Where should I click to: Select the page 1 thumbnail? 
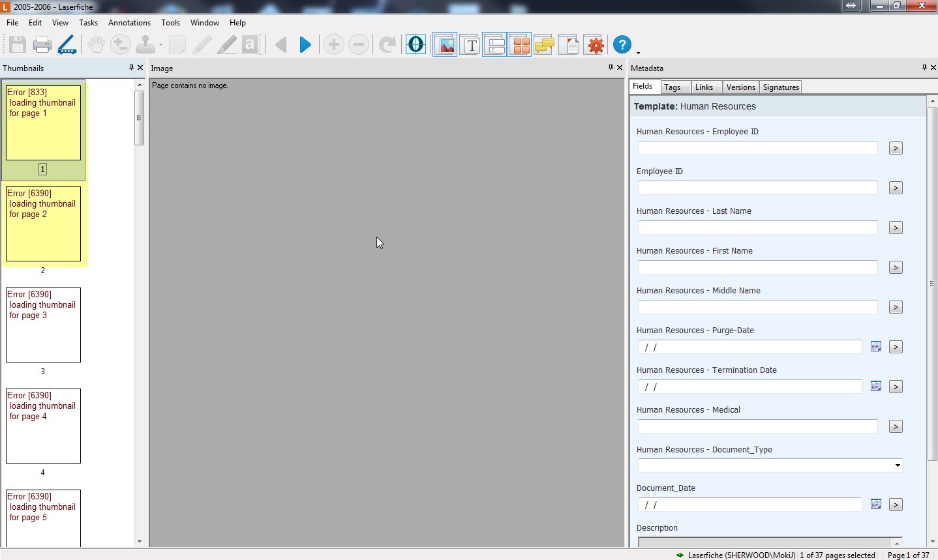(x=43, y=123)
